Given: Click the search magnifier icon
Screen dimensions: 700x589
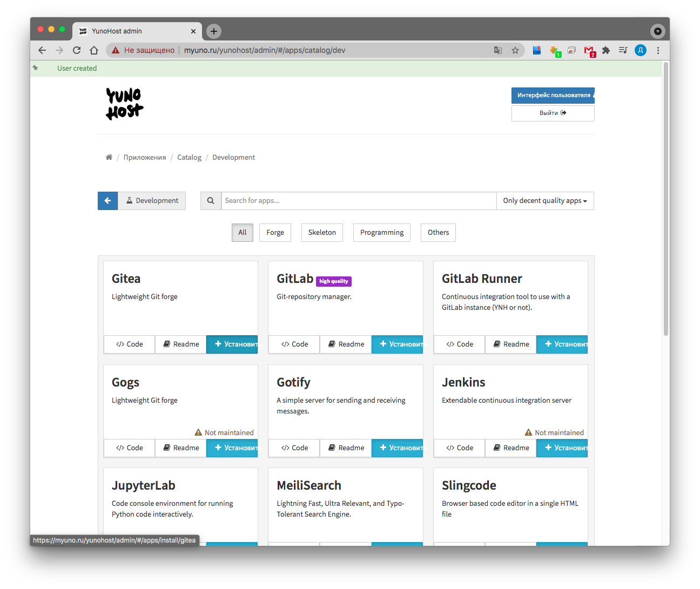Looking at the screenshot, I should pyautogui.click(x=211, y=201).
